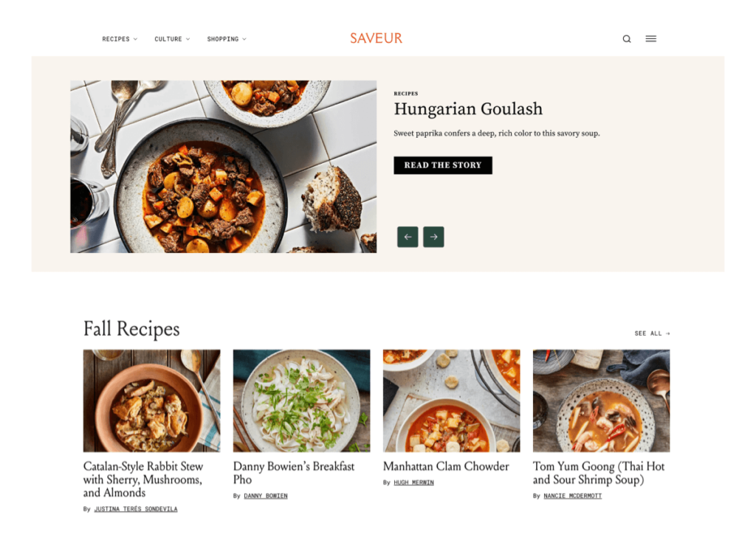Open the hamburger menu icon
The width and height of the screenshot is (756, 554).
tap(651, 38)
